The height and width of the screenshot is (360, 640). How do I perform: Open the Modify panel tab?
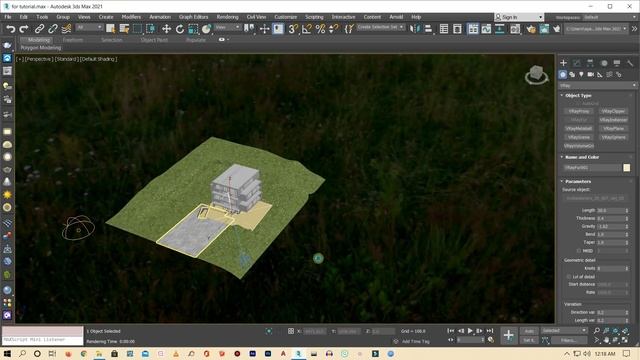click(x=577, y=63)
